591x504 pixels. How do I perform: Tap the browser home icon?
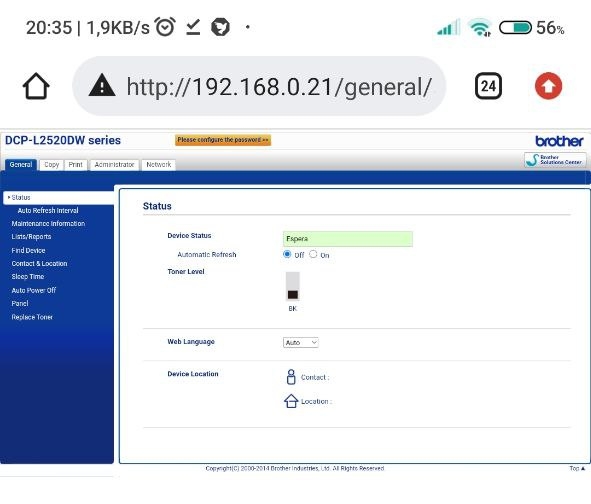(36, 86)
